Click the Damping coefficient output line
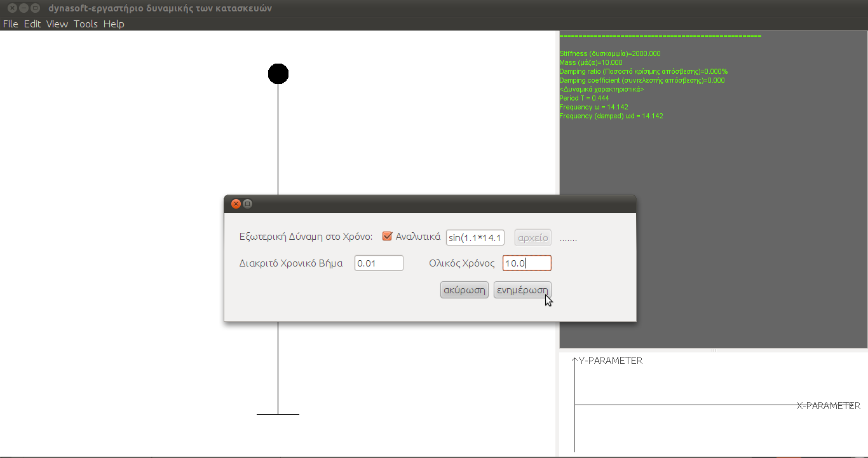The width and height of the screenshot is (868, 458). [x=642, y=81]
